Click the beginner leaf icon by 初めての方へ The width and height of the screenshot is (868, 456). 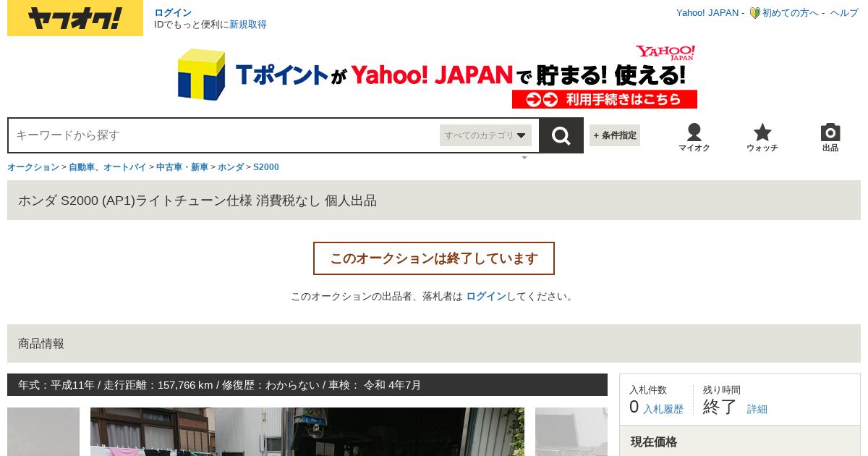(x=754, y=13)
